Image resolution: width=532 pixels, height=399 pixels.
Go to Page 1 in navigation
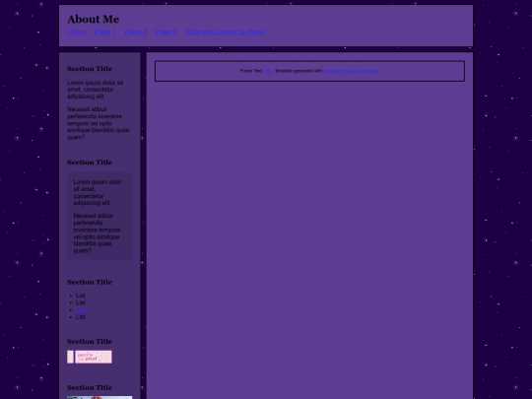click(x=105, y=32)
